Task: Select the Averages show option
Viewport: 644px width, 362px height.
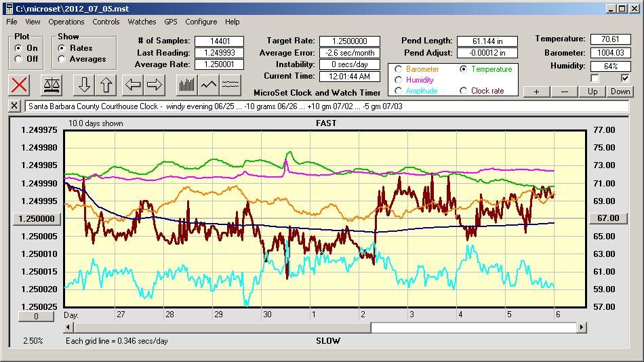Action: click(62, 59)
